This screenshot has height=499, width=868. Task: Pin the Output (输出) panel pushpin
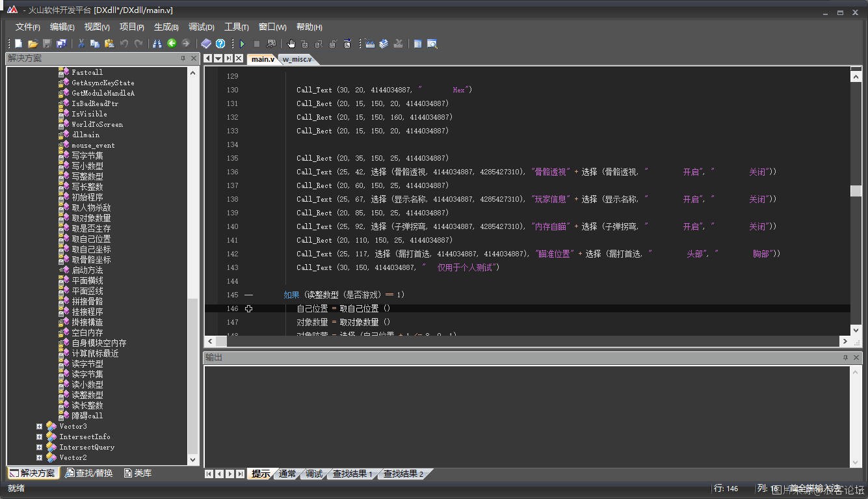click(x=846, y=358)
